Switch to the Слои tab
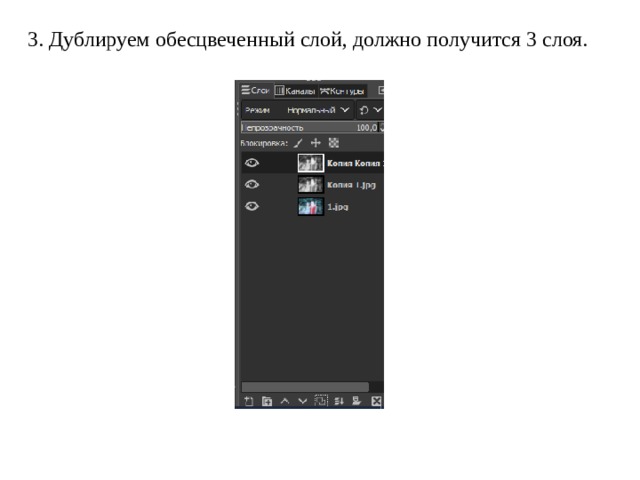Screen dimensions: 640x480 pos(256,90)
